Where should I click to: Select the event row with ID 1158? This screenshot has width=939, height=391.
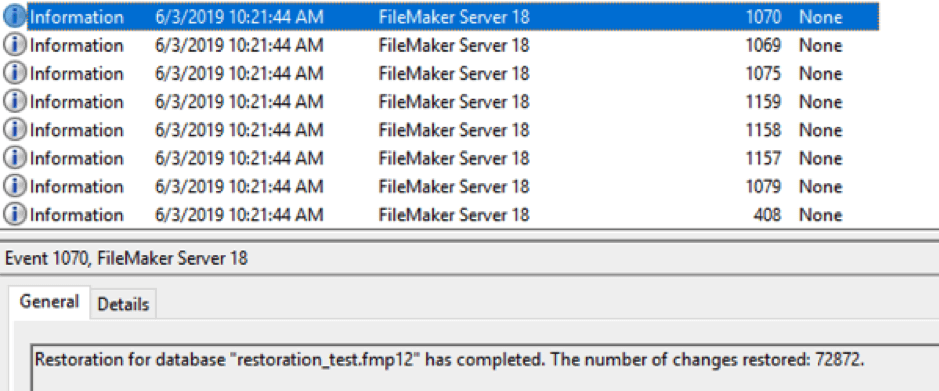click(440, 130)
